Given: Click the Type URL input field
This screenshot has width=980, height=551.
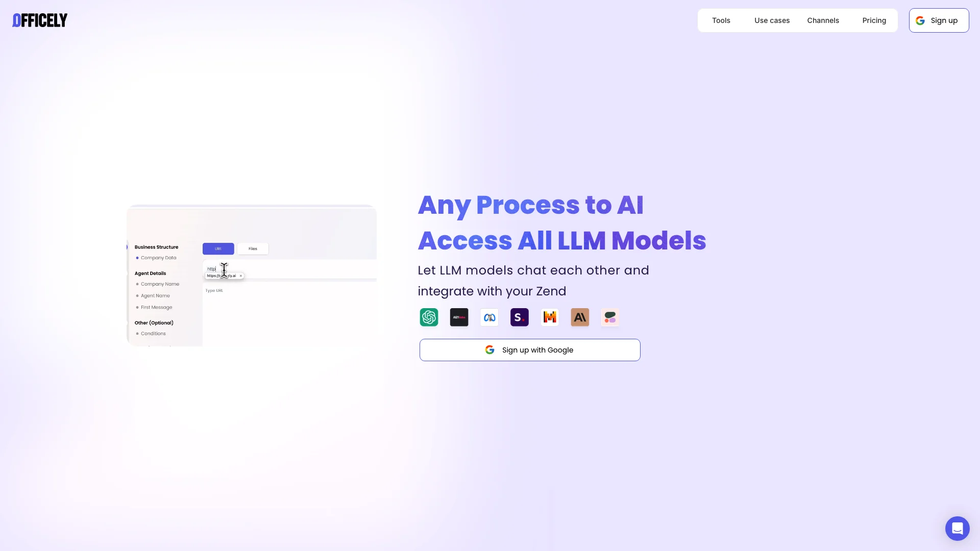Looking at the screenshot, I should [289, 290].
